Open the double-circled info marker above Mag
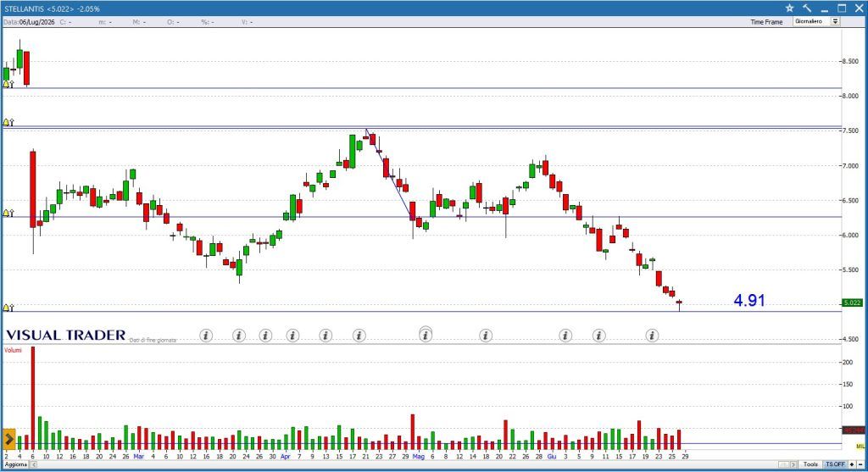This screenshot has height=472, width=868. (426, 334)
